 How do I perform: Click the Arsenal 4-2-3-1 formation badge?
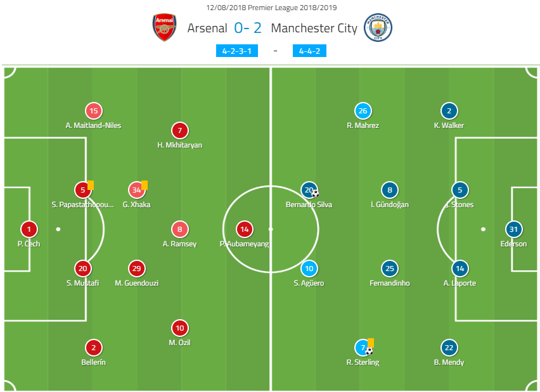237,51
